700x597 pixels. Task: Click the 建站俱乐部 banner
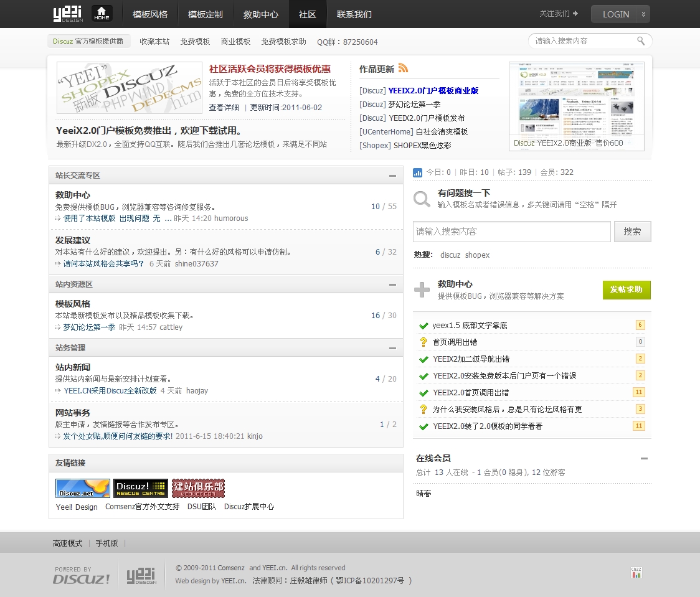coord(198,488)
